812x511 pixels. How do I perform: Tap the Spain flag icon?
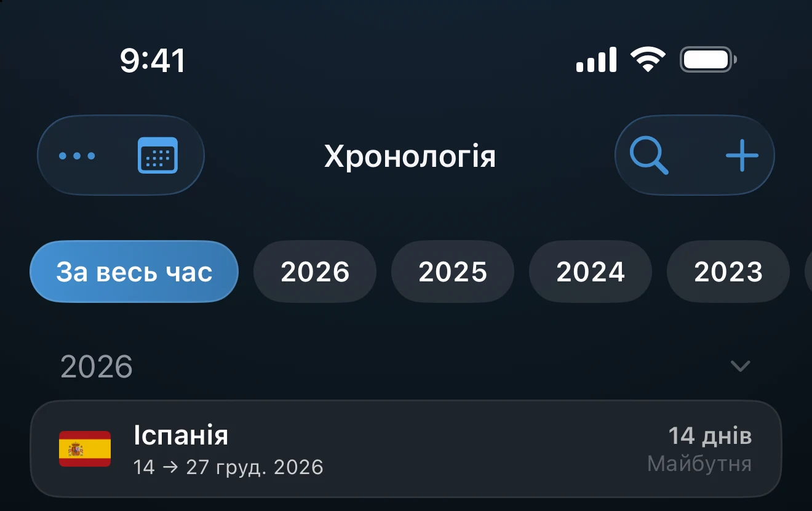[x=85, y=449]
